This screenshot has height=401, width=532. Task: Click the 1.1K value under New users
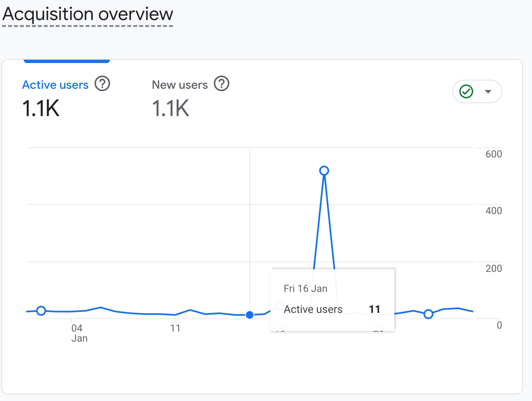(170, 108)
